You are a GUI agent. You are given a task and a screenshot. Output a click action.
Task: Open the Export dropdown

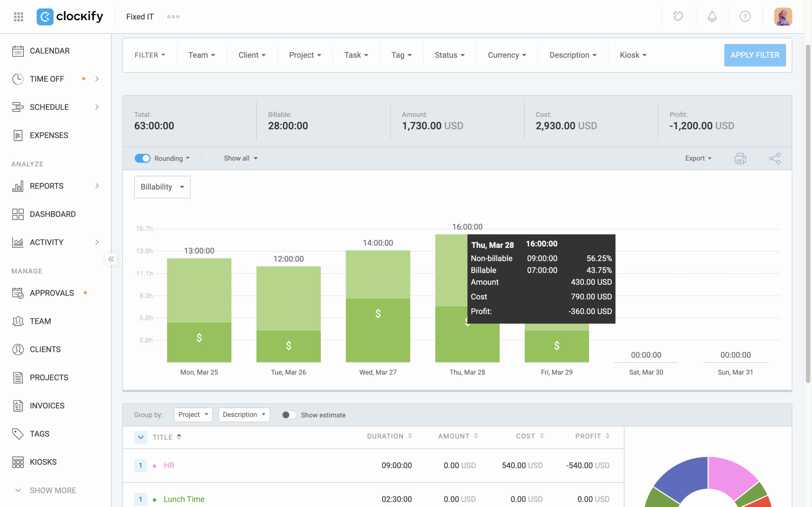(x=697, y=158)
